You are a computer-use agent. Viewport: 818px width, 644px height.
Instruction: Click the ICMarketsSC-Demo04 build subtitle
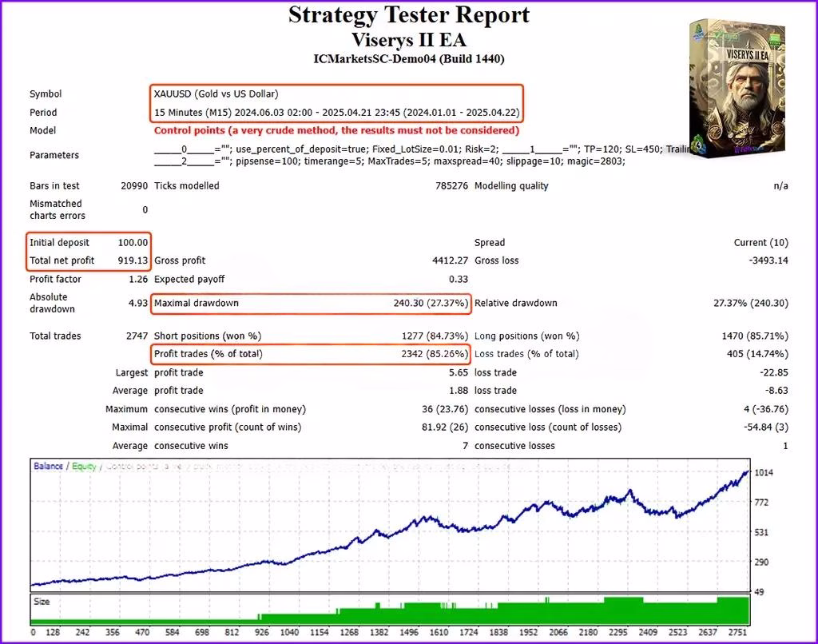408,59
